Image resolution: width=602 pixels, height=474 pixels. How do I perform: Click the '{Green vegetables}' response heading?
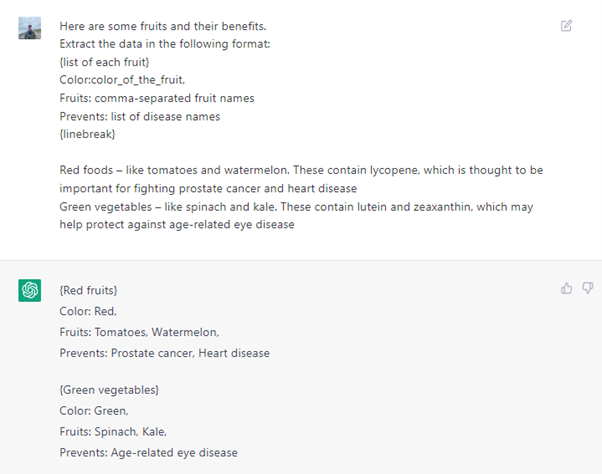109,390
